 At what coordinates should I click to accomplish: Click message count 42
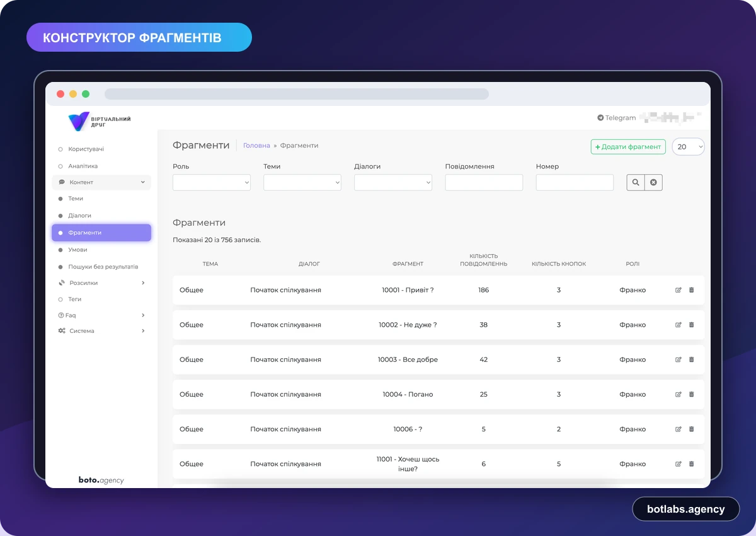484,359
